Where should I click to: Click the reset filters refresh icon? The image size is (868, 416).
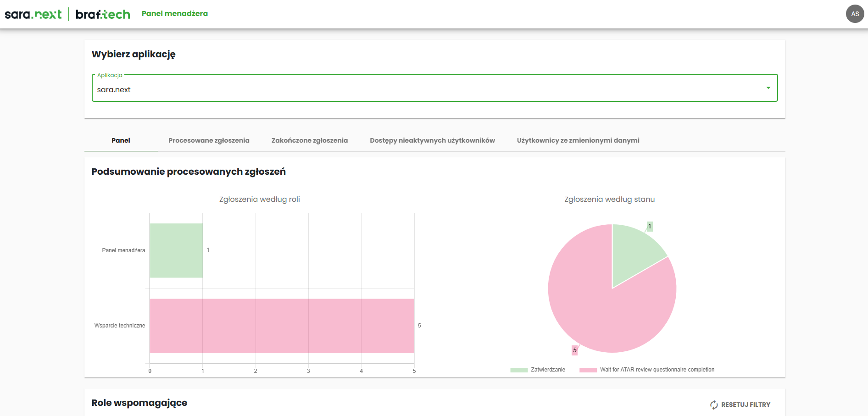coord(714,405)
